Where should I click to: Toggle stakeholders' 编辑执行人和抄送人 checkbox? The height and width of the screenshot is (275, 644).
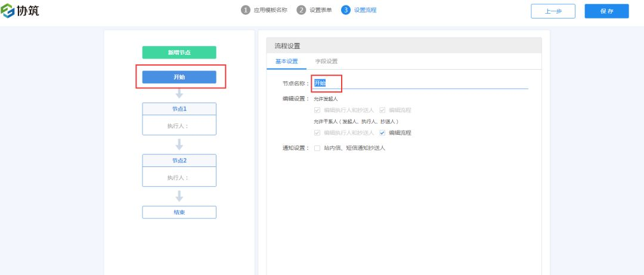(318, 133)
